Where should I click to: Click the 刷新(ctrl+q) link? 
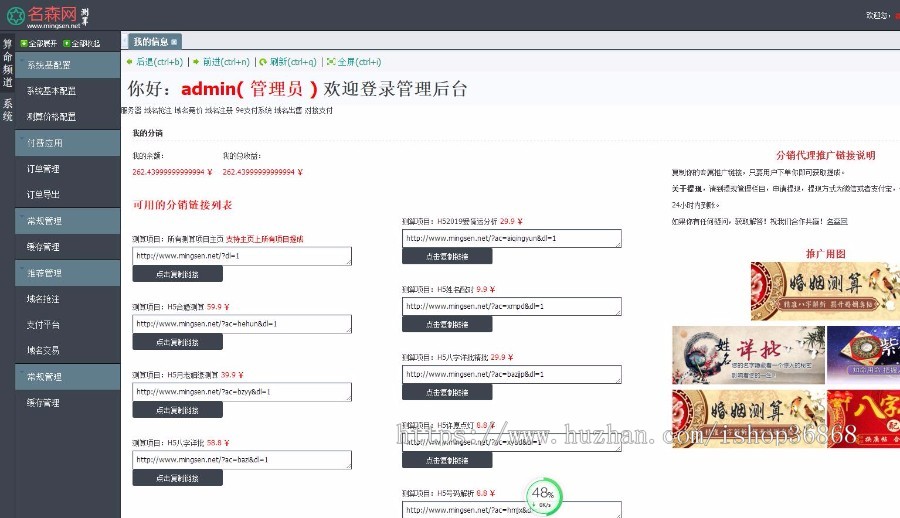pyautogui.click(x=293, y=62)
